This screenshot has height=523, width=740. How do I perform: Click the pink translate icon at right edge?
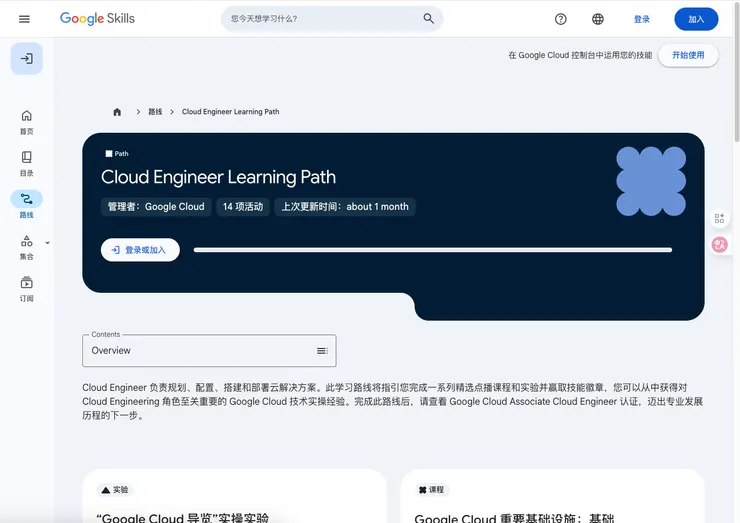[x=719, y=245]
